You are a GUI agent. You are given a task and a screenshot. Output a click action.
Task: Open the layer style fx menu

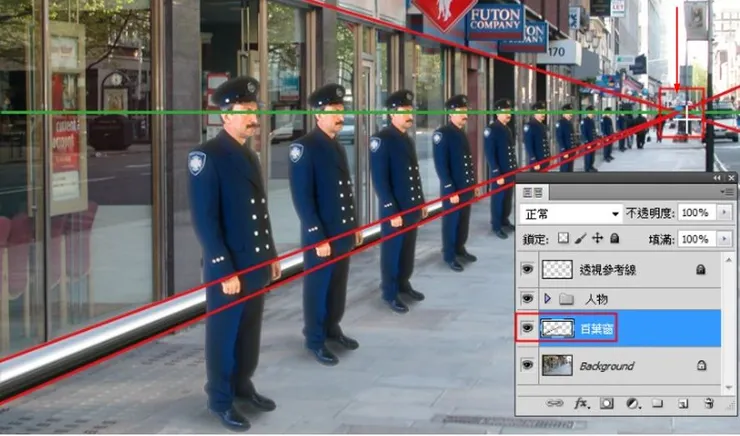(580, 403)
